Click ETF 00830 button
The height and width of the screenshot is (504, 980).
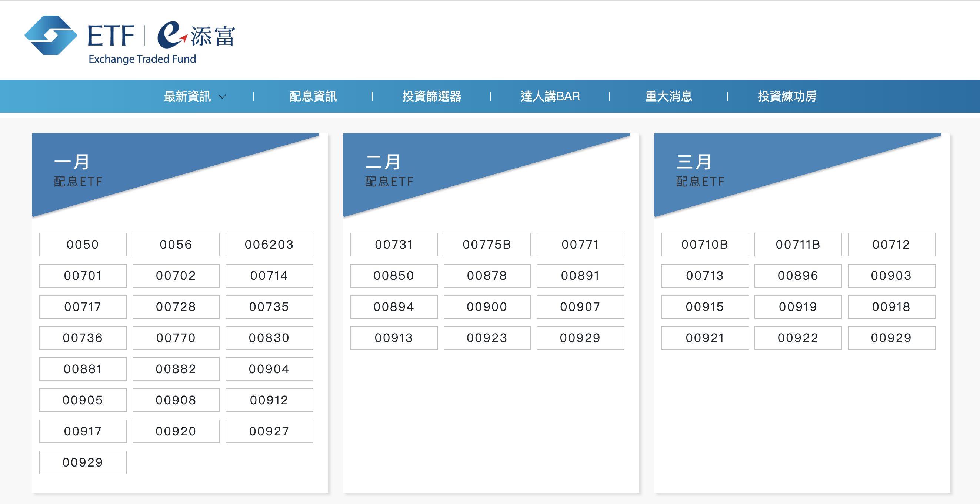click(269, 338)
